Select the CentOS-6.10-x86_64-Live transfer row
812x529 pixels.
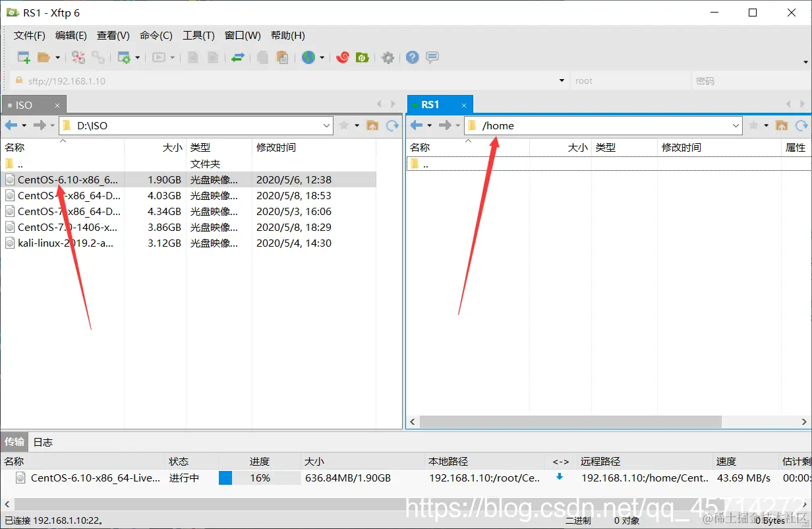point(406,478)
